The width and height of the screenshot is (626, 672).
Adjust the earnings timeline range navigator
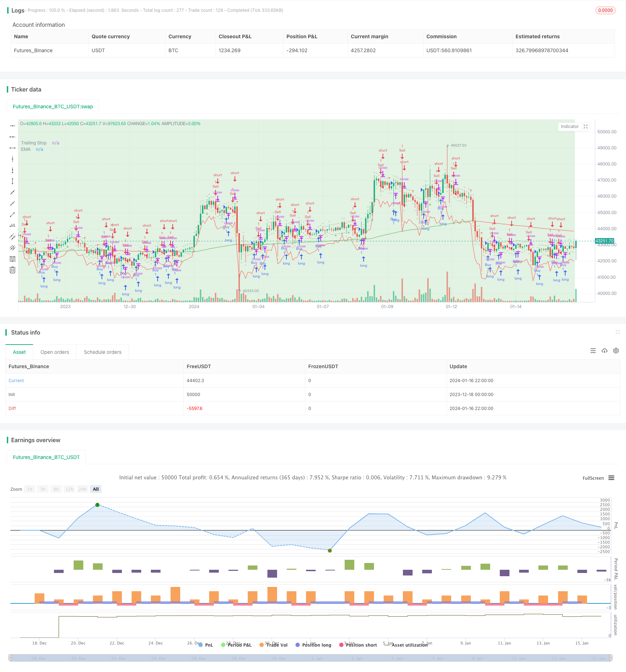click(310, 658)
